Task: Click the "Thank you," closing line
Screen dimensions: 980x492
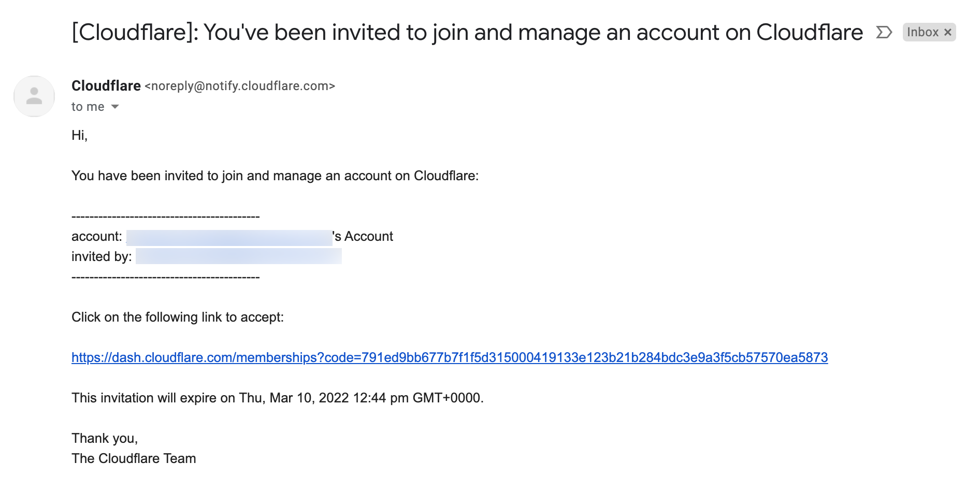Action: (x=105, y=439)
